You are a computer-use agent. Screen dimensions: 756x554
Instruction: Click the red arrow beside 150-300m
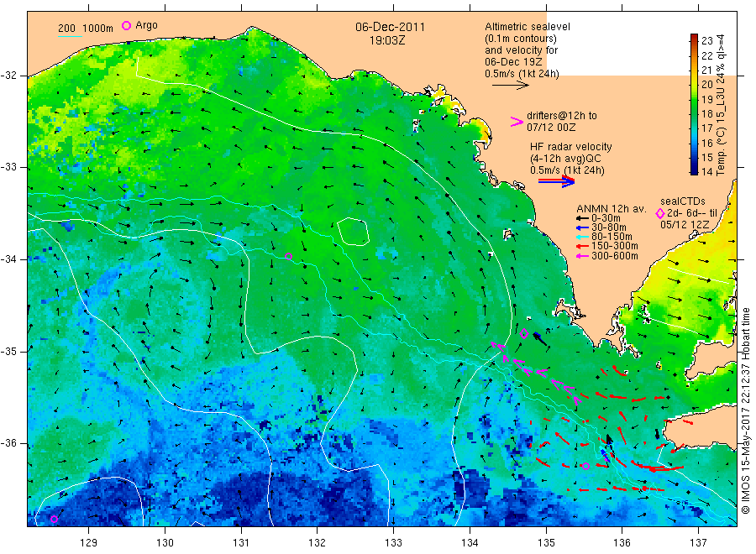click(582, 246)
